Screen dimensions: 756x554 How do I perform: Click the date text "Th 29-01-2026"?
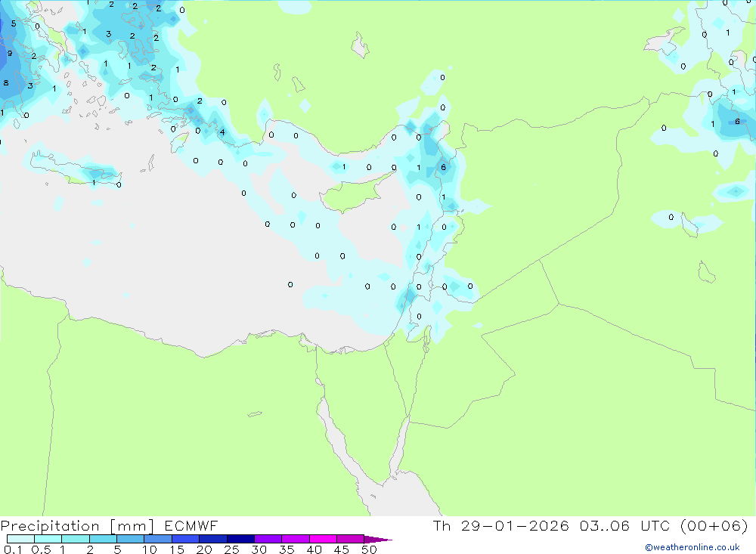click(501, 525)
